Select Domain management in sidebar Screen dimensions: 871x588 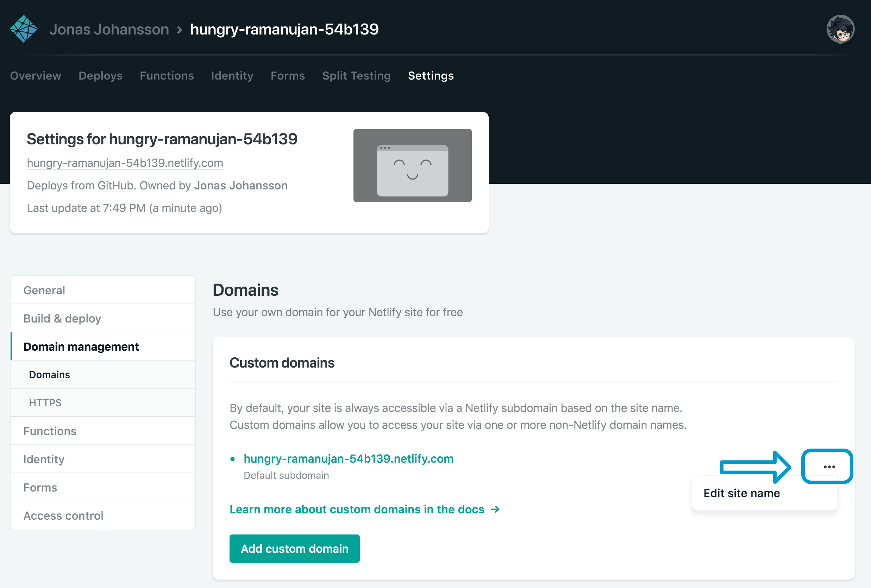pos(103,346)
